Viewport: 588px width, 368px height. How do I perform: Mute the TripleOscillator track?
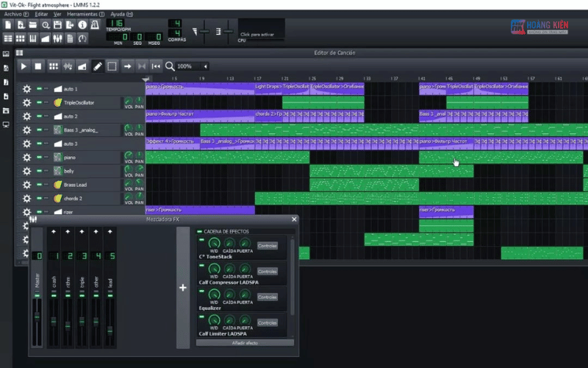[39, 102]
